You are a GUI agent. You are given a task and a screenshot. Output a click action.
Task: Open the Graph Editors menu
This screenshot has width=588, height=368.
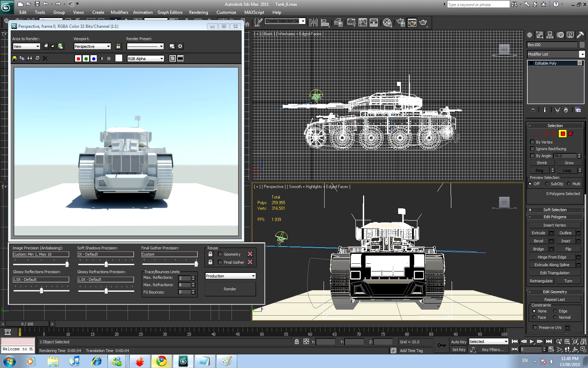[170, 12]
